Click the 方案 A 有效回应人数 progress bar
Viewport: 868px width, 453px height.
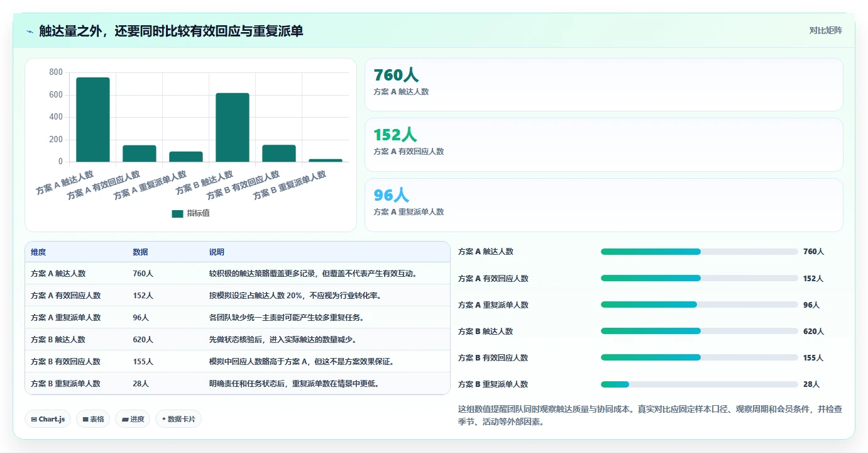coord(700,278)
